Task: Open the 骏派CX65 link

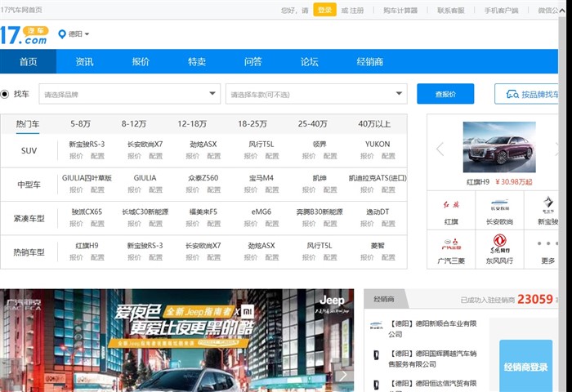Action: point(87,212)
